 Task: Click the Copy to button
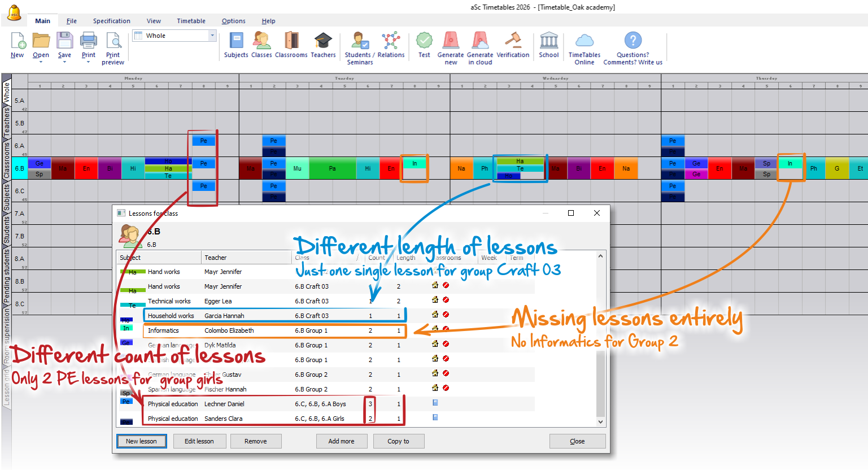[x=398, y=441]
